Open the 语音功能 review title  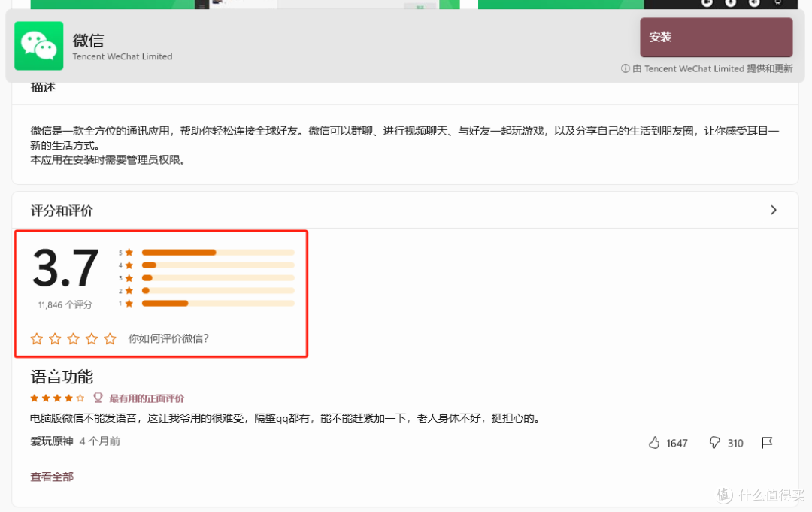tap(62, 377)
